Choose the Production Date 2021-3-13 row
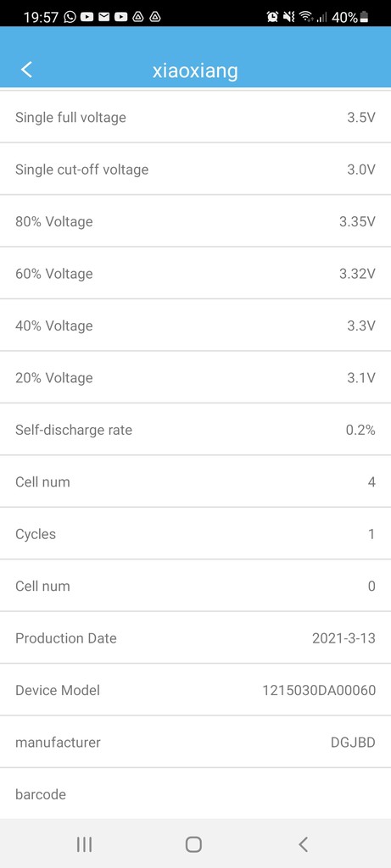 [x=195, y=637]
